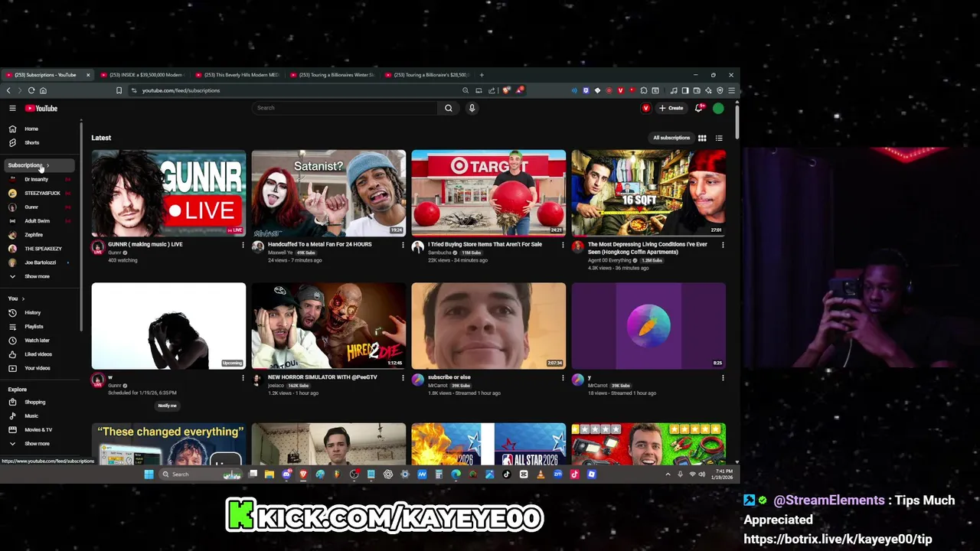
Task: Click the Discord taskbar icon
Action: [286, 474]
